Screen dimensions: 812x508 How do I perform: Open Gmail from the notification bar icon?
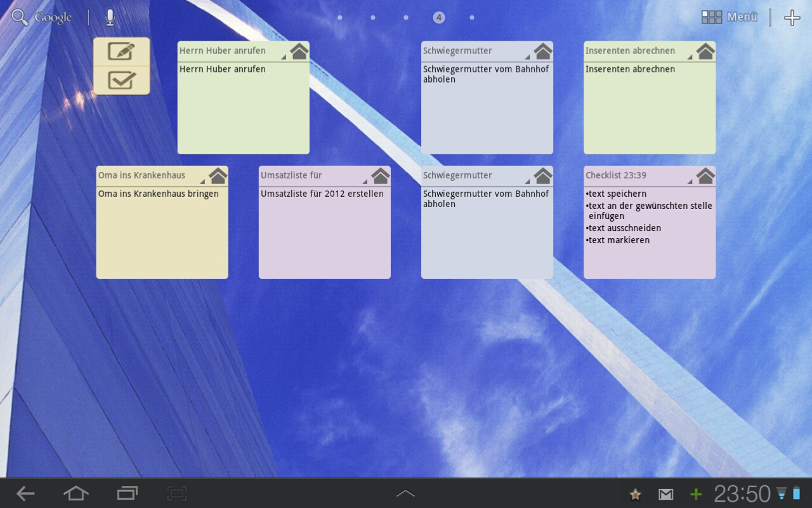(665, 493)
